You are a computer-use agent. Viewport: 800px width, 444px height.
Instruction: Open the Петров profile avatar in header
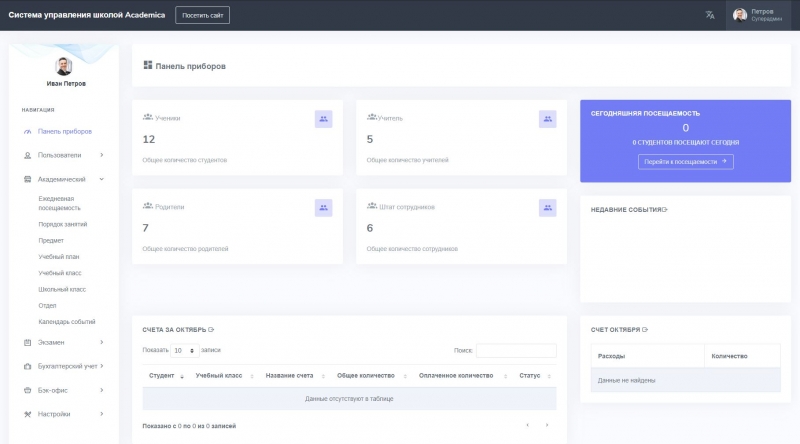pyautogui.click(x=740, y=15)
